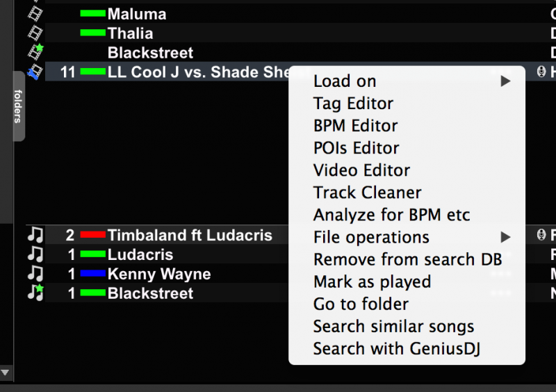Choose Mark as played
Image resolution: width=556 pixels, height=392 pixels.
(372, 282)
